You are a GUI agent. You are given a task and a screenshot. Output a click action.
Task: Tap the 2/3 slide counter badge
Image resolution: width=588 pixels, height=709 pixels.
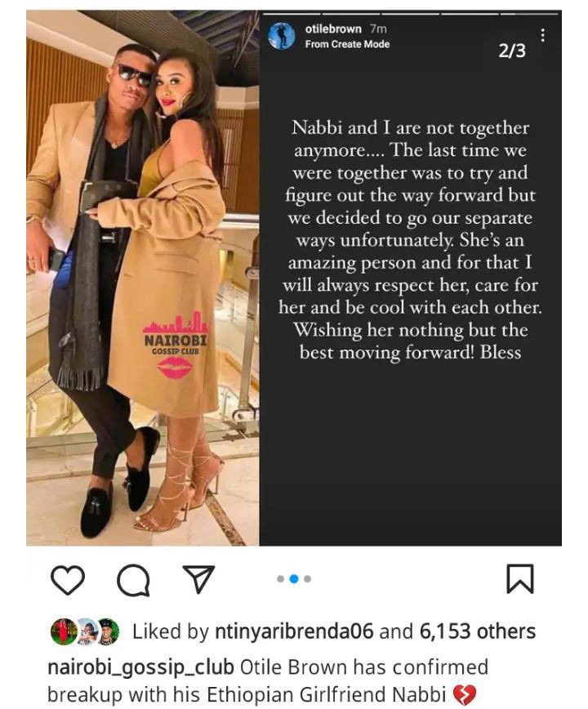(x=512, y=50)
